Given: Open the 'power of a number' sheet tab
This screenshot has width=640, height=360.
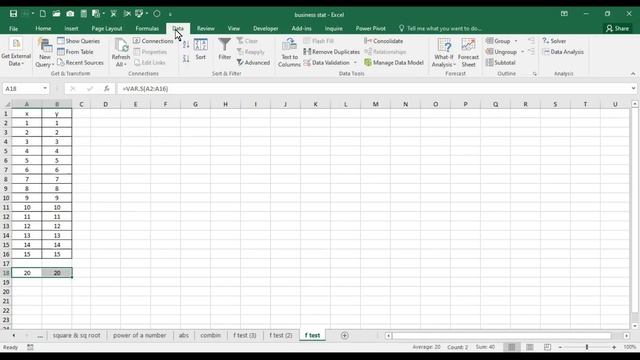Looking at the screenshot, I should 140,336.
